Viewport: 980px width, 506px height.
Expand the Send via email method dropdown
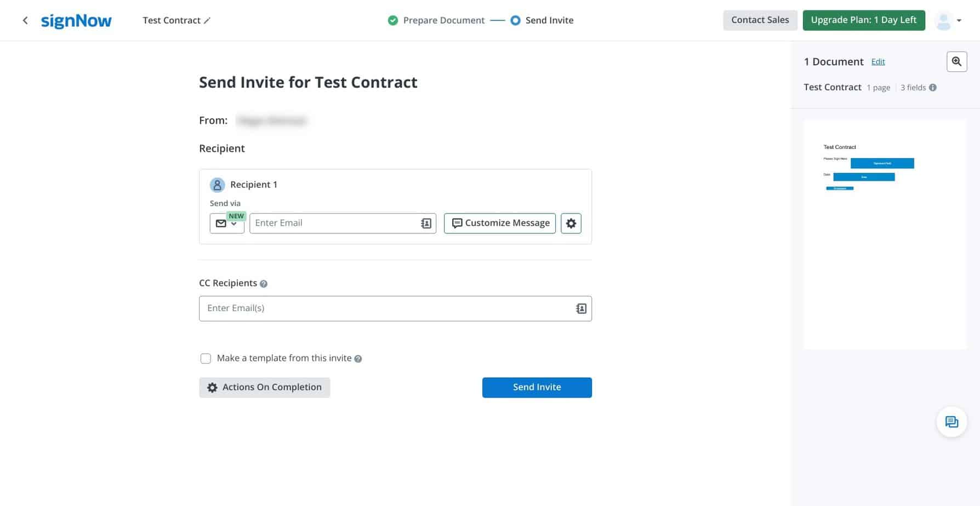[x=227, y=223]
